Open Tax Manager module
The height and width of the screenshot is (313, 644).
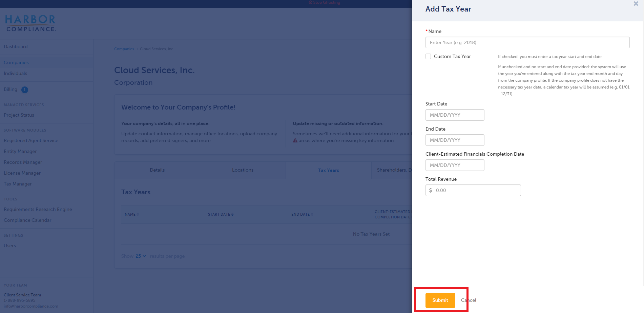pyautogui.click(x=18, y=184)
